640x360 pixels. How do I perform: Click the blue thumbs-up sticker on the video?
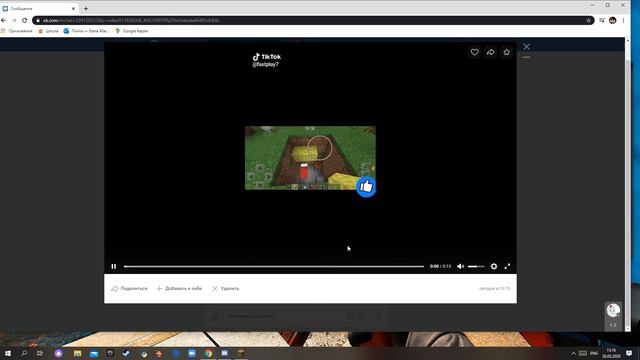[366, 187]
